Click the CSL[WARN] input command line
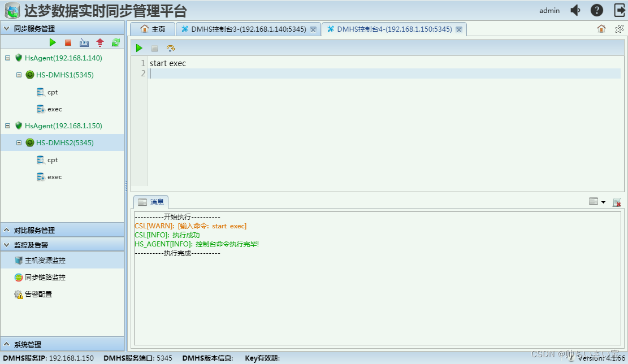Screen dimensions: 628x364 (x=190, y=226)
